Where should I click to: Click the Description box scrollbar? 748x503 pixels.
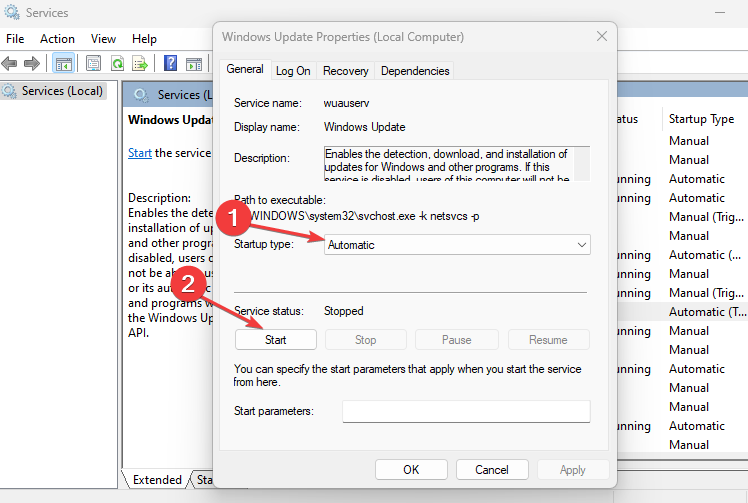[582, 164]
